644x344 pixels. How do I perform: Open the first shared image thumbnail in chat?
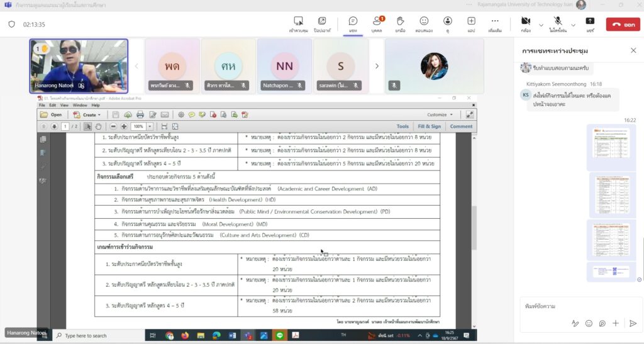[x=612, y=148]
